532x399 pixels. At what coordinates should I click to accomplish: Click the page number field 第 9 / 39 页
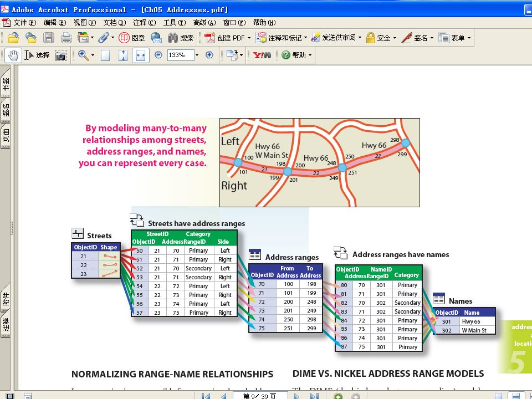point(260,396)
